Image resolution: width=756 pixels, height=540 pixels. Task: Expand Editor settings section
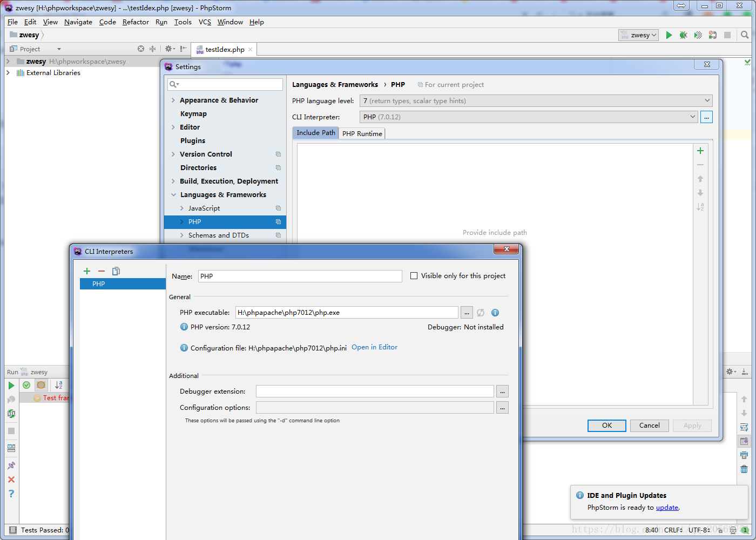click(173, 127)
